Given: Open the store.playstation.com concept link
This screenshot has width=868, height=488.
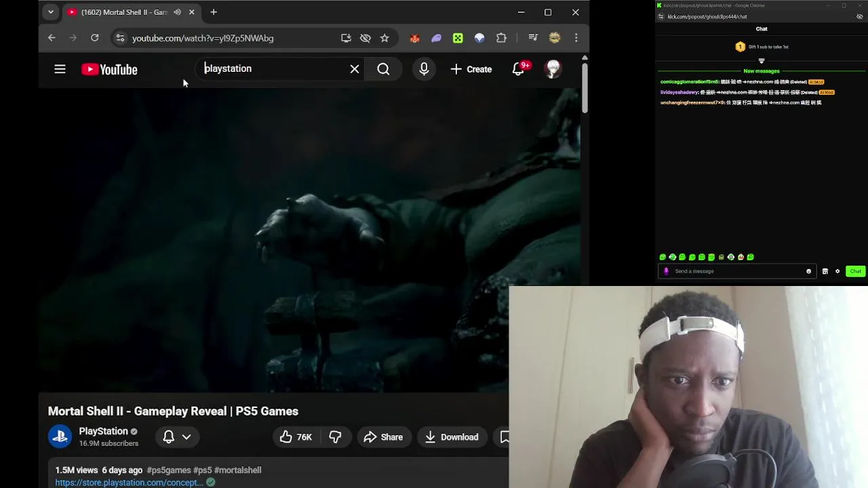Looking at the screenshot, I should point(129,483).
